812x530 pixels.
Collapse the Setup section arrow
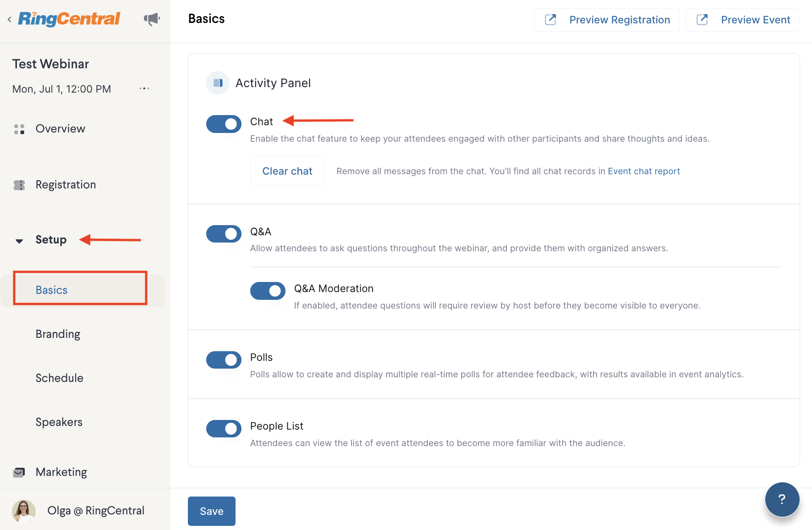19,241
